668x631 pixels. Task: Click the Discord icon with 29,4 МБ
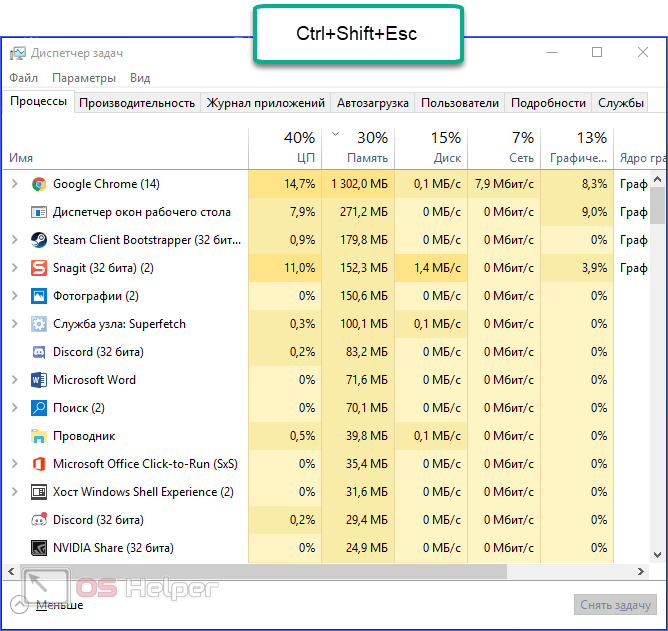(x=39, y=520)
